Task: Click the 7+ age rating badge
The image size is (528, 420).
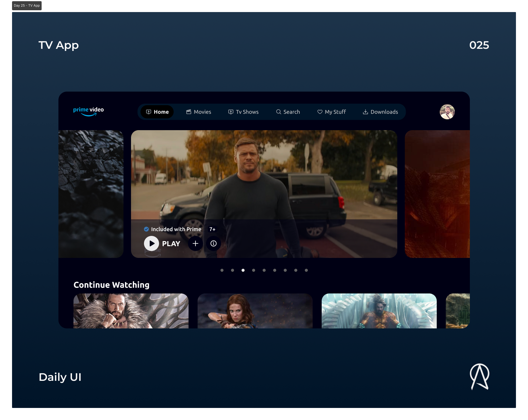Action: [x=213, y=229]
